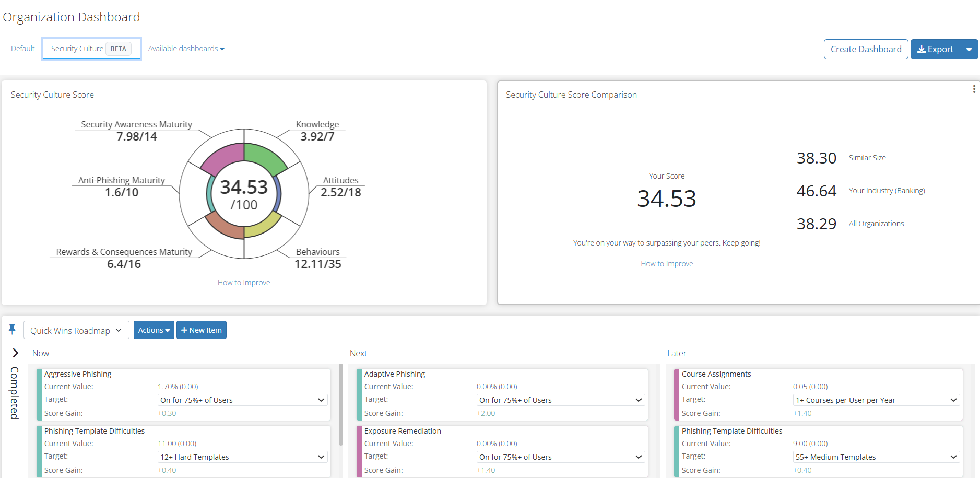Image resolution: width=980 pixels, height=478 pixels.
Task: Click the Create Dashboard button
Action: pyautogui.click(x=866, y=49)
